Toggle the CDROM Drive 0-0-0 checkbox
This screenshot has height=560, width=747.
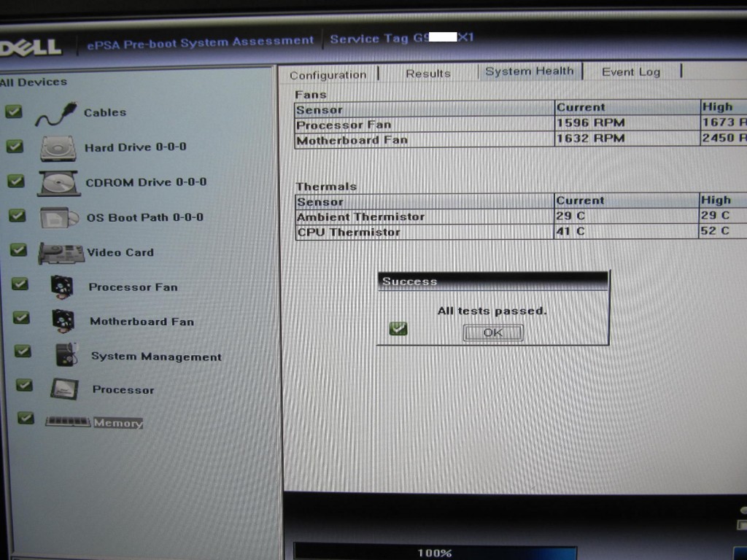point(16,181)
